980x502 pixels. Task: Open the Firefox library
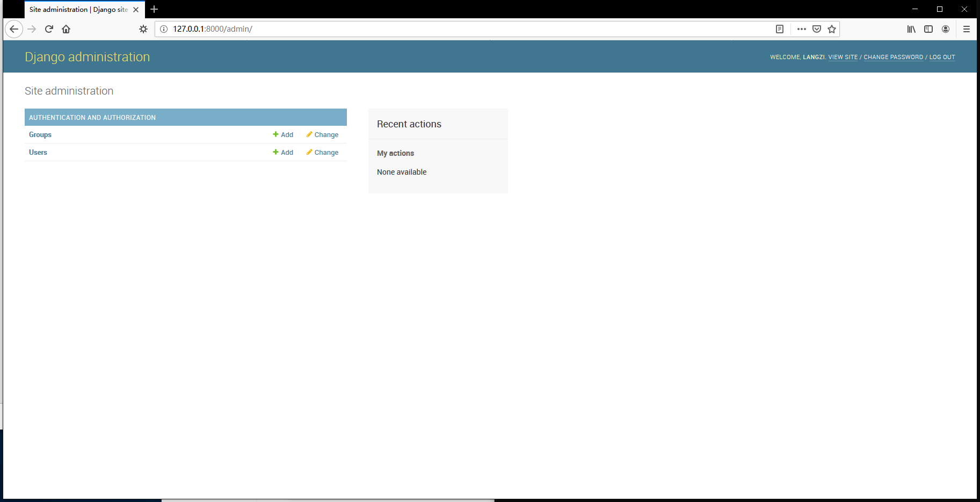[x=911, y=29]
